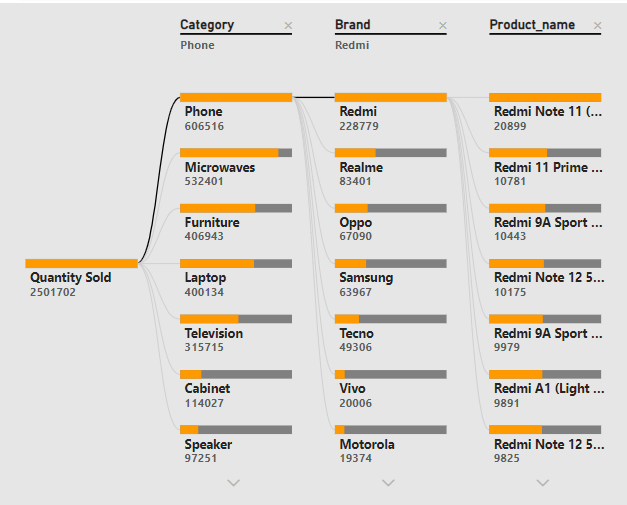The width and height of the screenshot is (627, 505).
Task: Select the Redmi 11 Prime product node
Action: click(545, 168)
